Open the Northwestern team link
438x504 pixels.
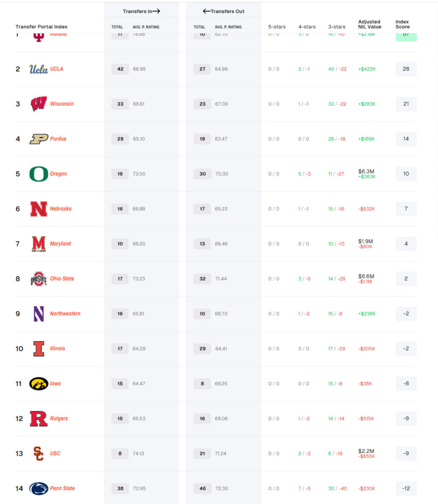[65, 314]
